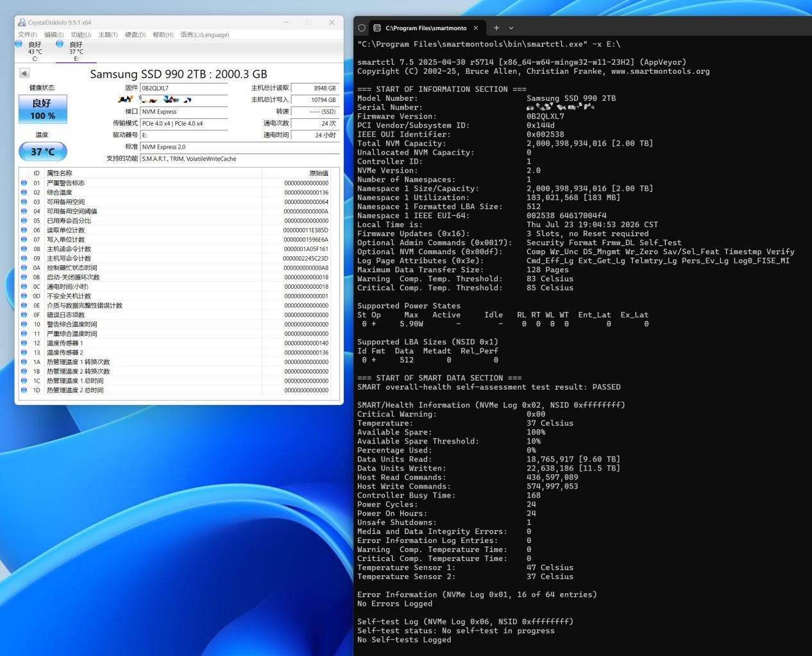Click the host reads value 8948 GB
The height and width of the screenshot is (656, 812).
click(x=314, y=88)
